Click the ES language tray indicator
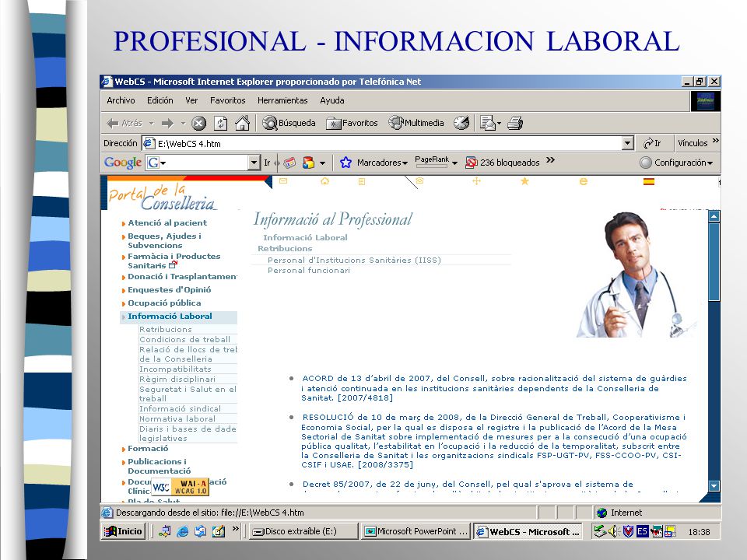The image size is (747, 560). [642, 531]
